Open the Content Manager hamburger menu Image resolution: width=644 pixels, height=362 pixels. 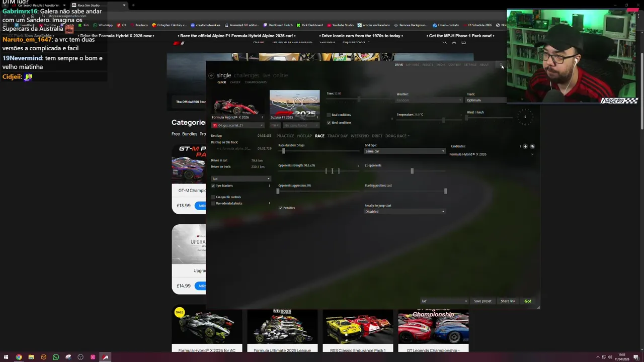[501, 64]
